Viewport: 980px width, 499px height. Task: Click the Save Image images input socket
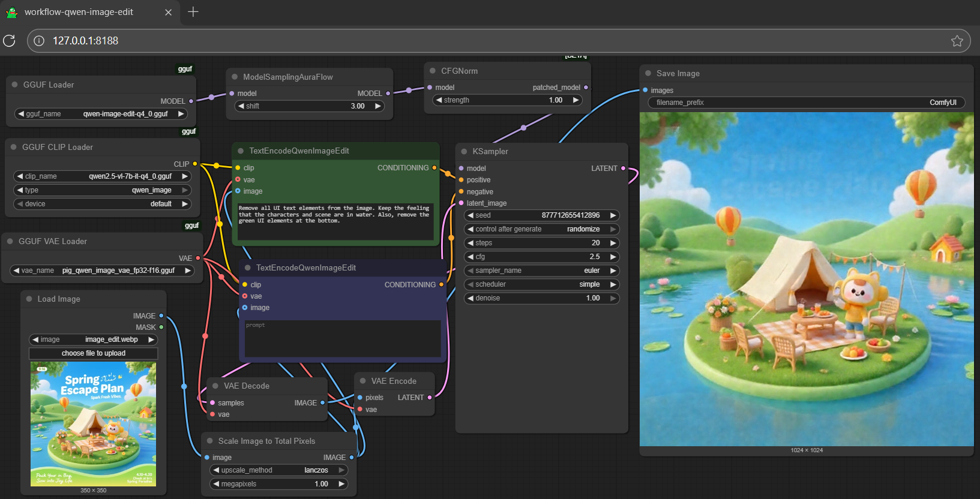click(x=645, y=91)
